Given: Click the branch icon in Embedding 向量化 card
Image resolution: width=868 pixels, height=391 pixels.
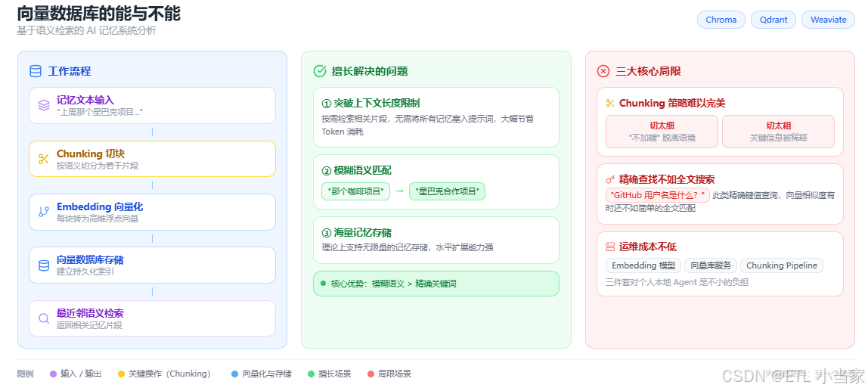Looking at the screenshot, I should point(44,212).
